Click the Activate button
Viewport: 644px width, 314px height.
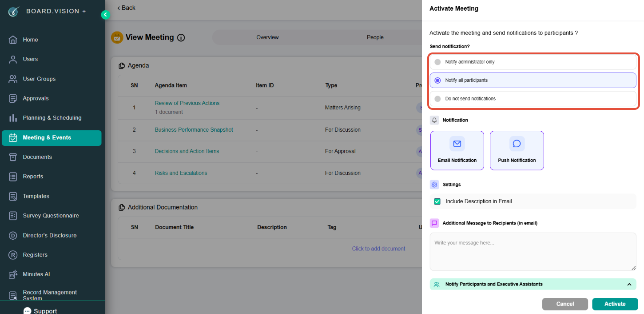(615, 304)
